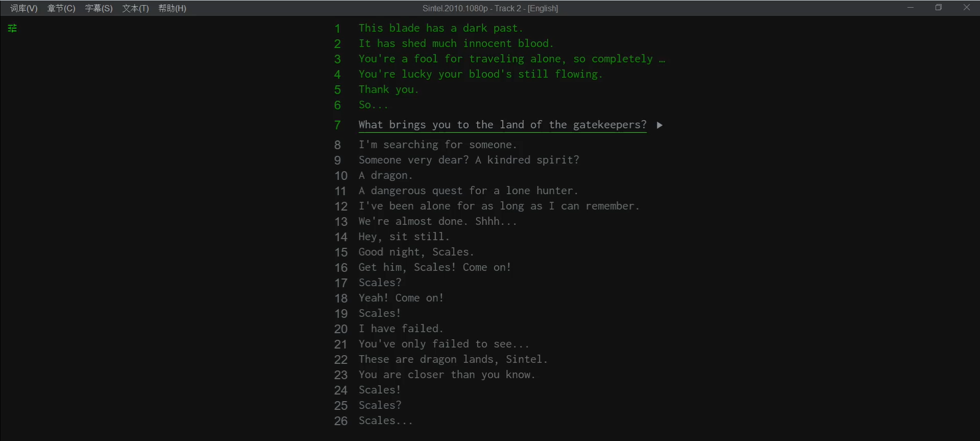Close the Sintel subtitle window
This screenshot has width=980, height=441.
point(966,8)
